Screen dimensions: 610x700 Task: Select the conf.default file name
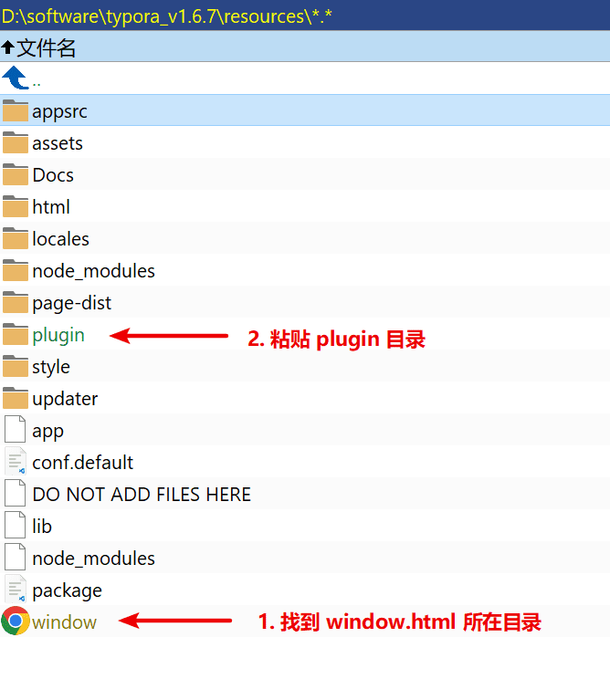[x=82, y=463]
